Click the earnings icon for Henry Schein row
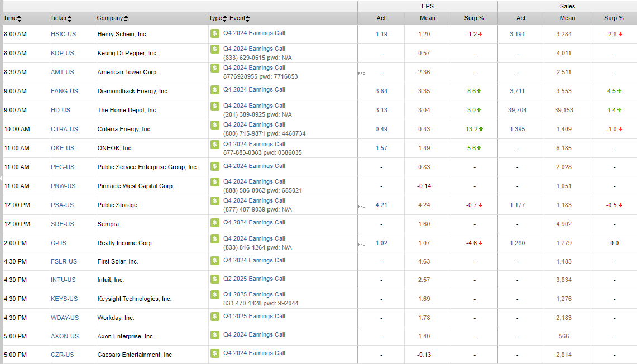Screen dimensions: 637x364 pyautogui.click(x=215, y=33)
